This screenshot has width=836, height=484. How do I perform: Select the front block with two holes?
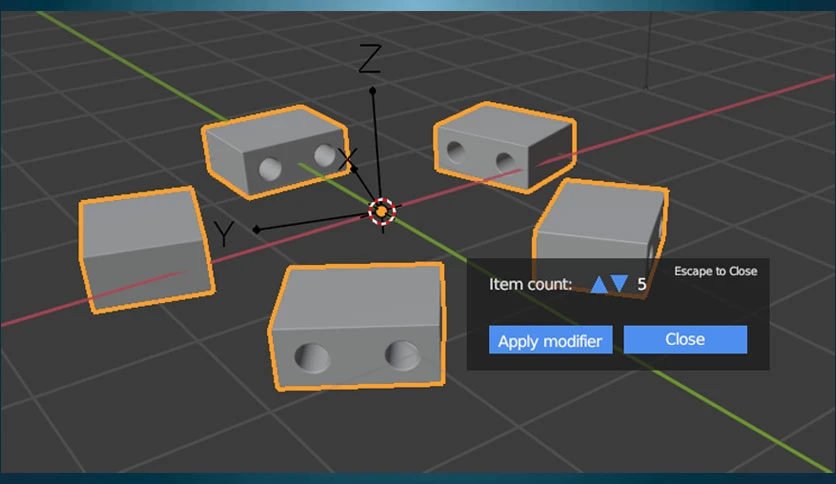click(x=357, y=326)
